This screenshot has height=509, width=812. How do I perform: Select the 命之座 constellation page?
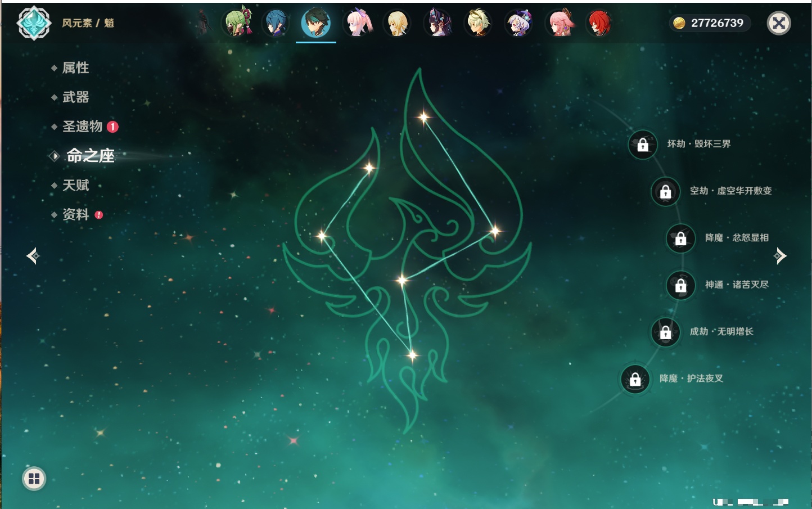90,156
